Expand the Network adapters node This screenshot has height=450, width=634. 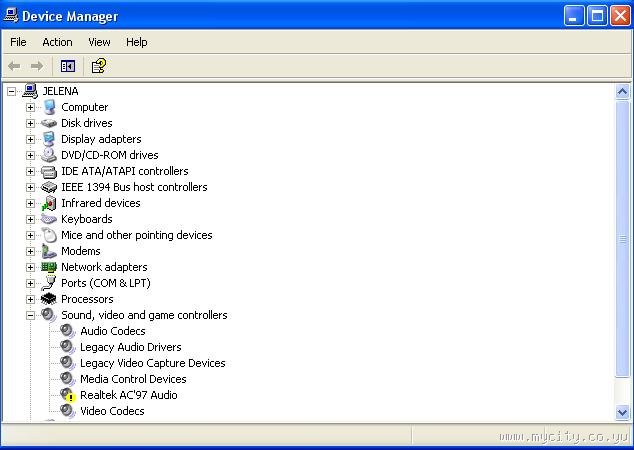(x=30, y=267)
